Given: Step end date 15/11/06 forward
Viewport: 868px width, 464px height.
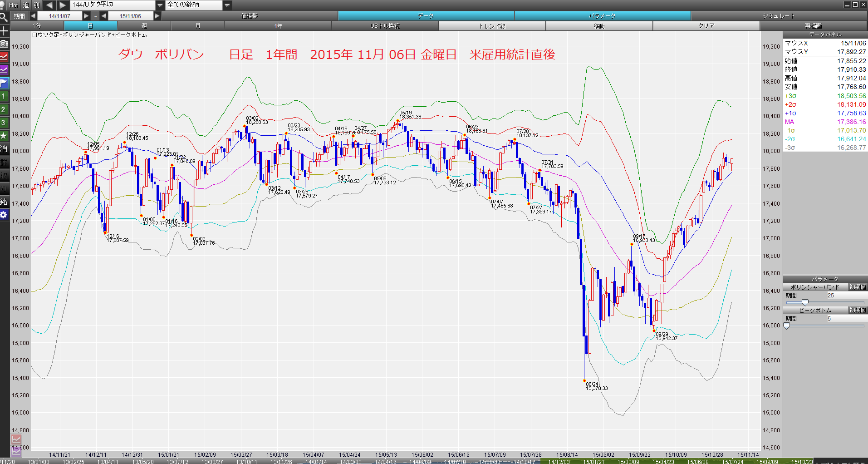Looking at the screenshot, I should tap(157, 16).
